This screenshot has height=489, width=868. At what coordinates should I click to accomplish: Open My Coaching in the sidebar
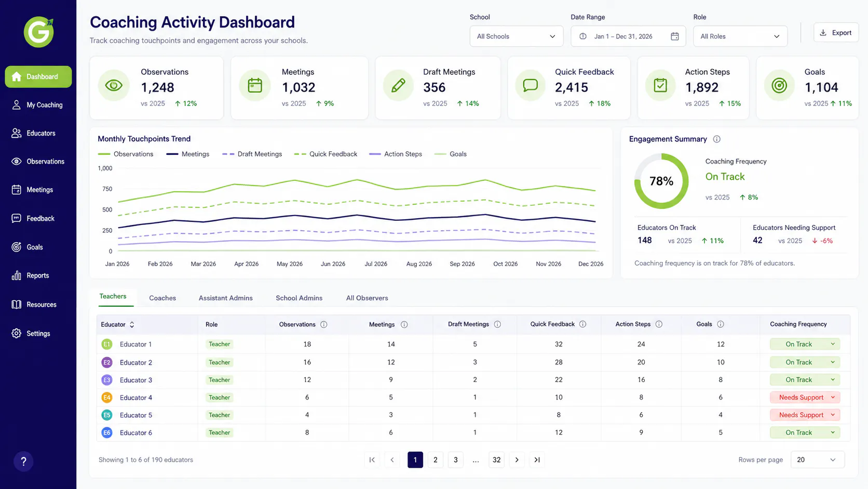click(38, 105)
